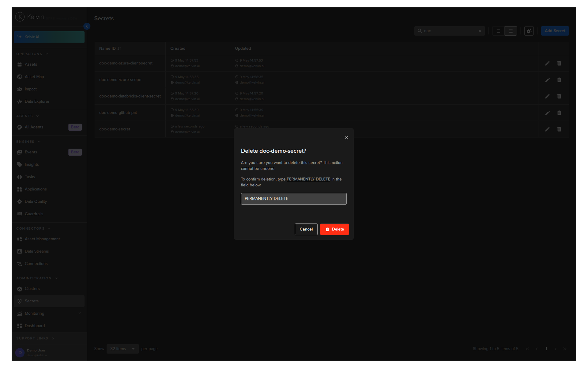Image resolution: width=588 pixels, height=368 pixels.
Task: Click the Guardrails icon
Action: tap(20, 214)
